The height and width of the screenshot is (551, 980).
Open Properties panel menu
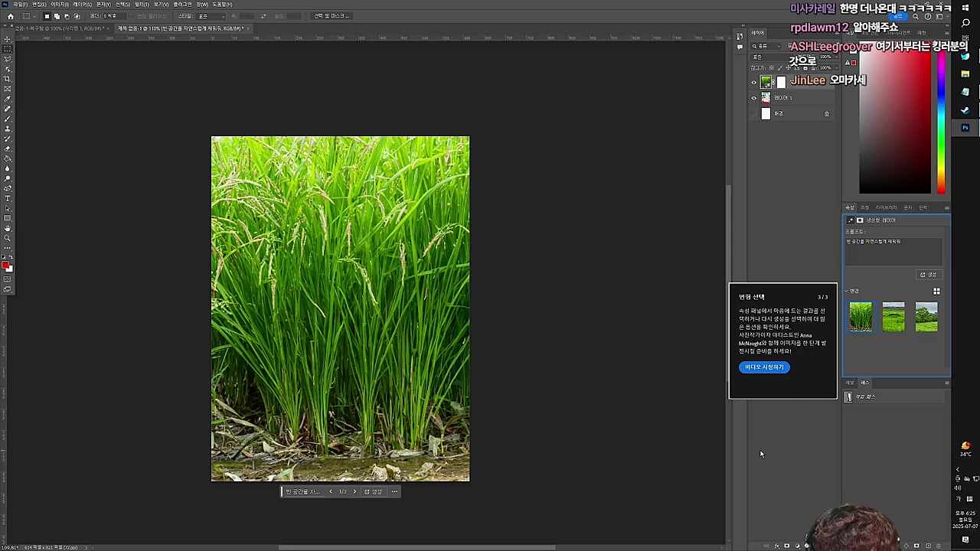946,208
